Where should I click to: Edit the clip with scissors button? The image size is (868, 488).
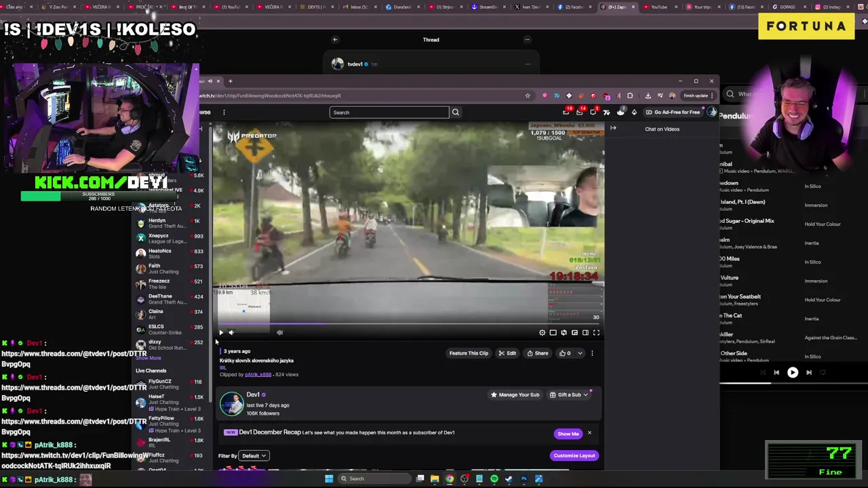pyautogui.click(x=507, y=353)
